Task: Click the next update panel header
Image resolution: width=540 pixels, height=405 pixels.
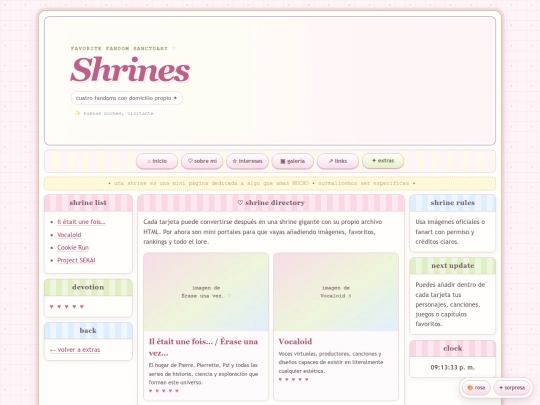Action: pyautogui.click(x=453, y=266)
